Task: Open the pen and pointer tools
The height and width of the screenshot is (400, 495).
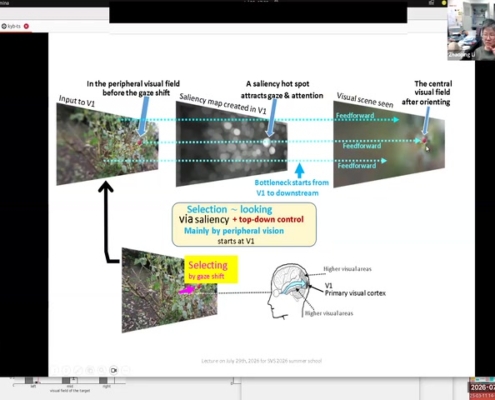Action: pos(78,370)
